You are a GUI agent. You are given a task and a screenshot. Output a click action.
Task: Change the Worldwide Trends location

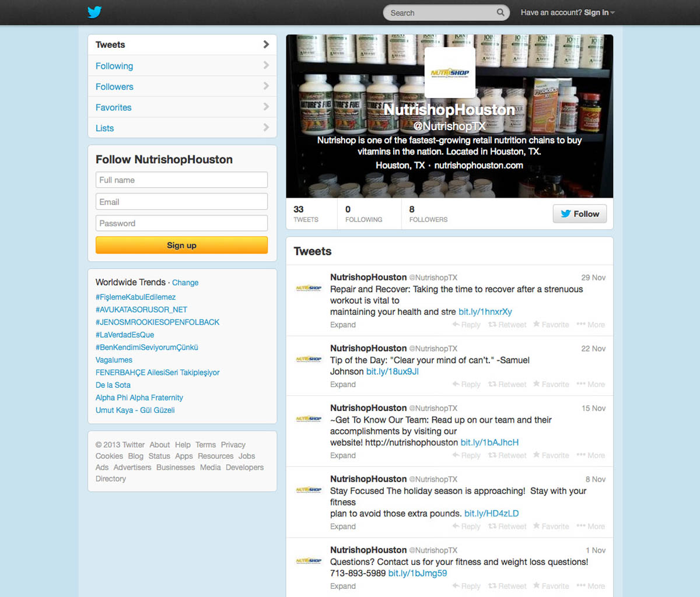pos(185,283)
